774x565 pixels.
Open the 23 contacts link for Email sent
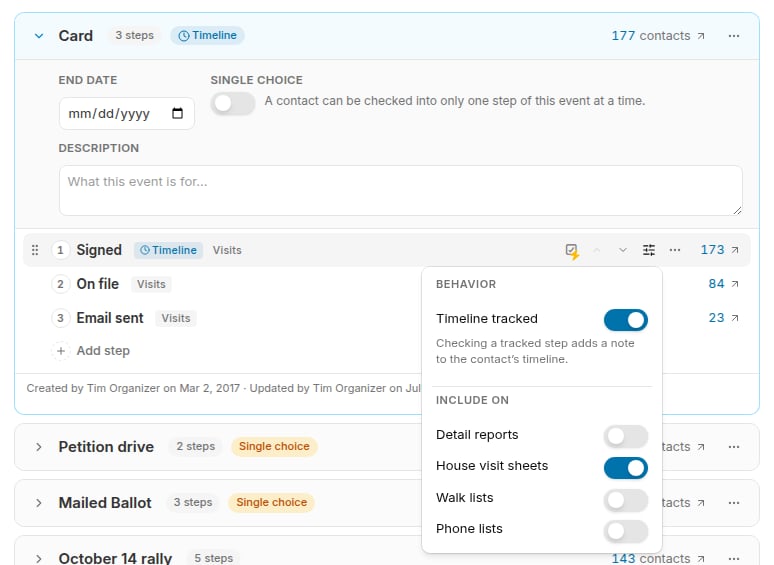tap(724, 318)
